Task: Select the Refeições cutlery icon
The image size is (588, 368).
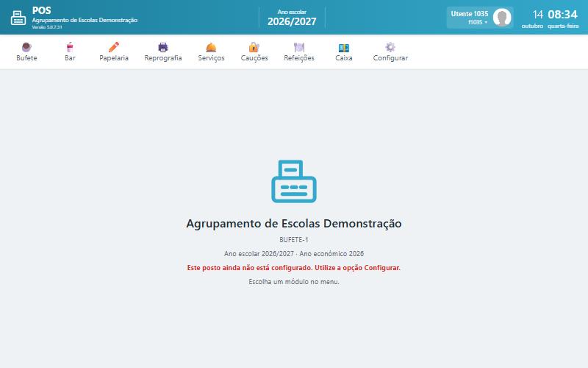Action: click(299, 47)
